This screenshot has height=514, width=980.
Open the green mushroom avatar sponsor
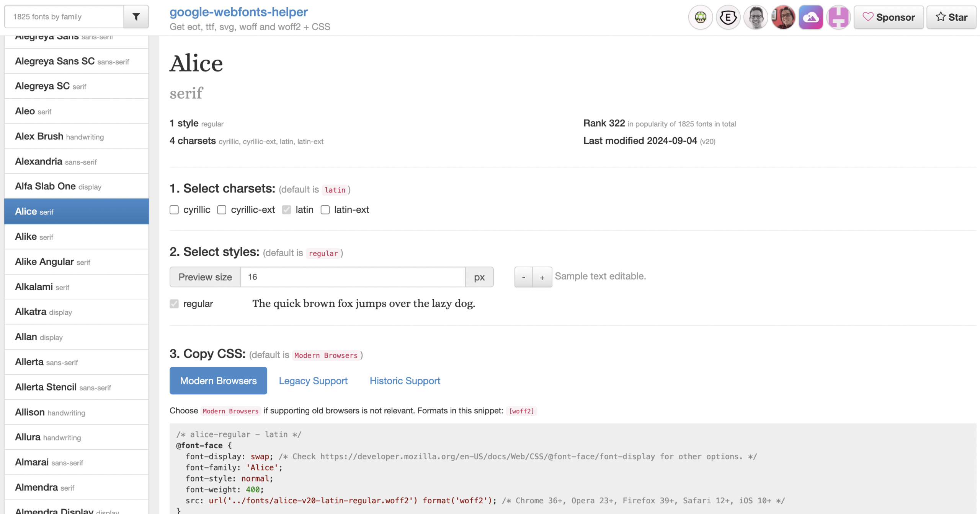coord(701,17)
